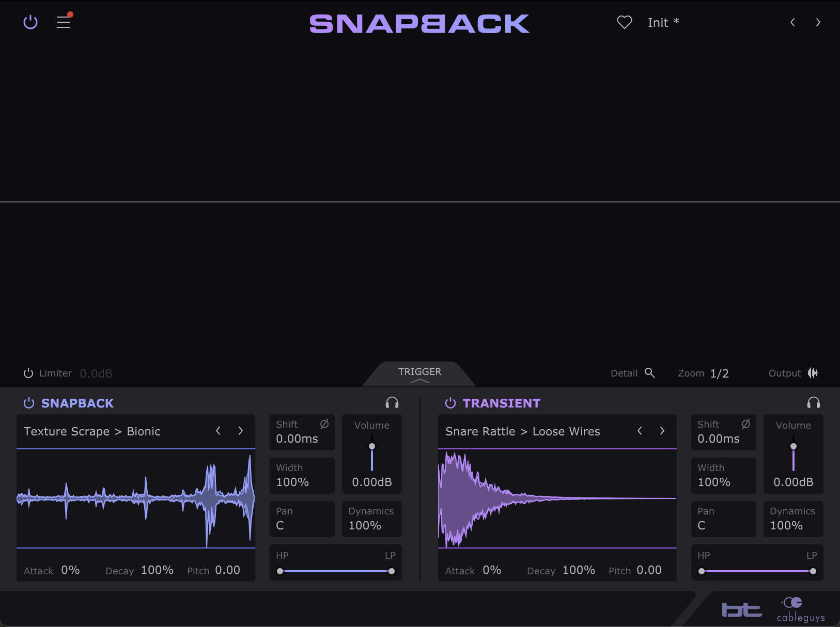Select next Snapback sample
This screenshot has width=840, height=627.
point(240,431)
